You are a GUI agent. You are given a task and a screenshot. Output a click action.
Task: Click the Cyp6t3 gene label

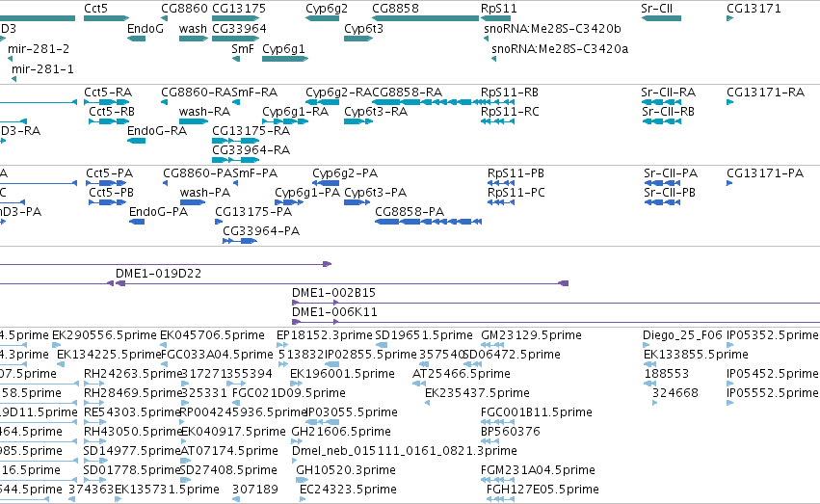363,29
